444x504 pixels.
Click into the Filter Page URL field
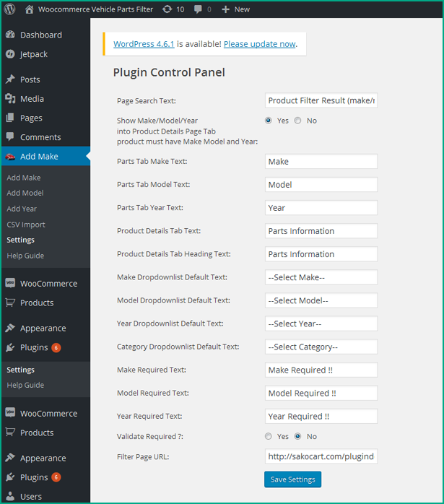point(321,456)
